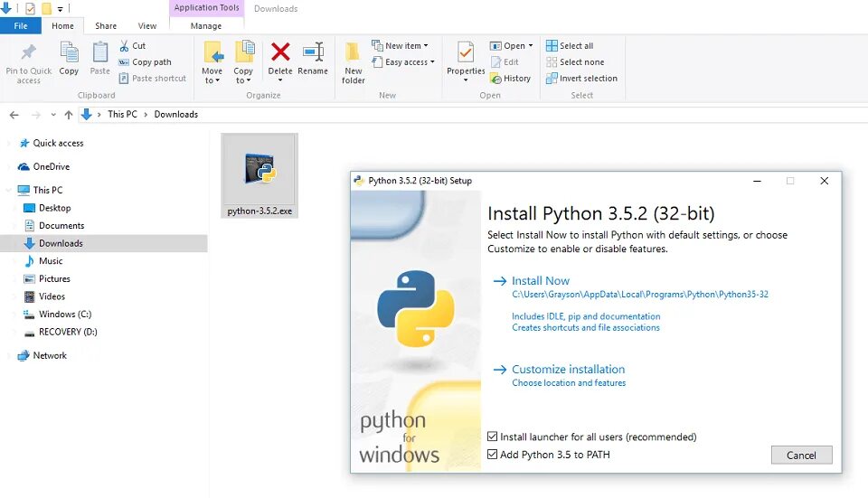Click the Paste ribbon icon
This screenshot has width=868, height=498.
click(100, 52)
